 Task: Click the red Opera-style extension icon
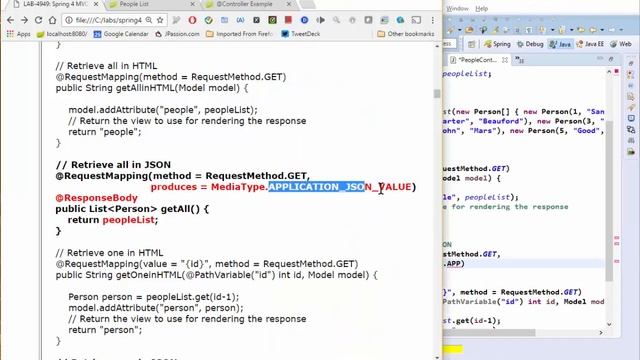[x=192, y=20]
